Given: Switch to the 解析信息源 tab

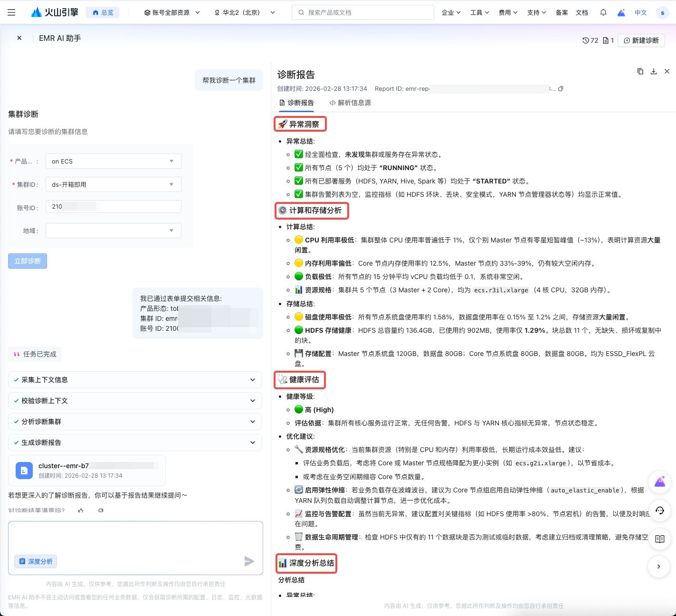Looking at the screenshot, I should 350,103.
